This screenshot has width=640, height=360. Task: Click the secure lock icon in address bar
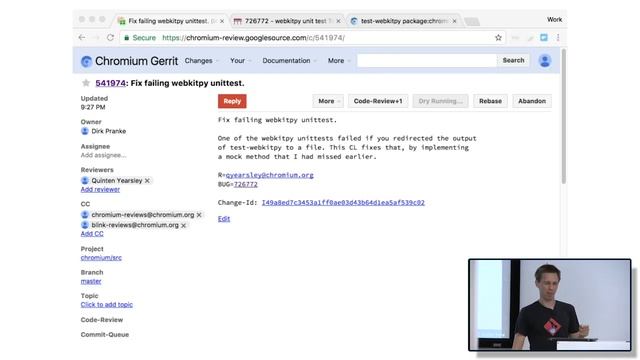(127, 38)
